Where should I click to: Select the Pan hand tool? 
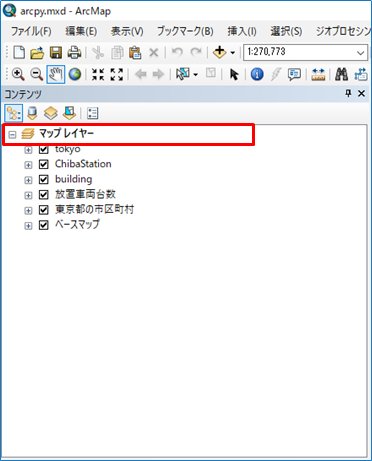click(x=55, y=74)
